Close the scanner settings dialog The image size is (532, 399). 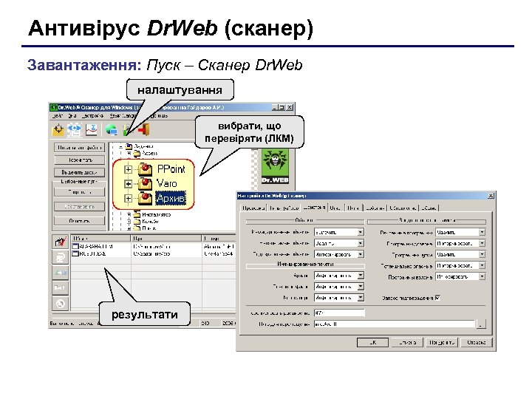pyautogui.click(x=491, y=196)
